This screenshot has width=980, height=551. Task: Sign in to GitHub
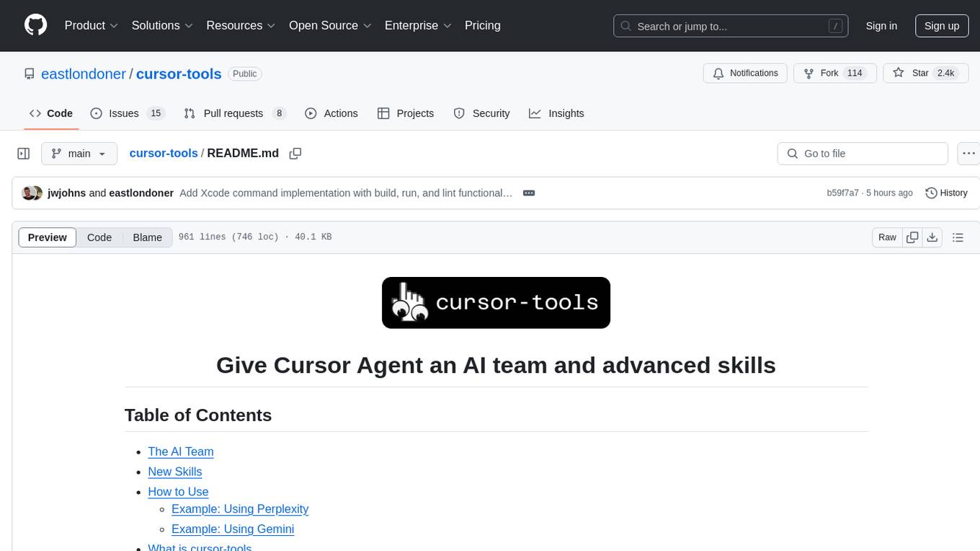point(881,26)
